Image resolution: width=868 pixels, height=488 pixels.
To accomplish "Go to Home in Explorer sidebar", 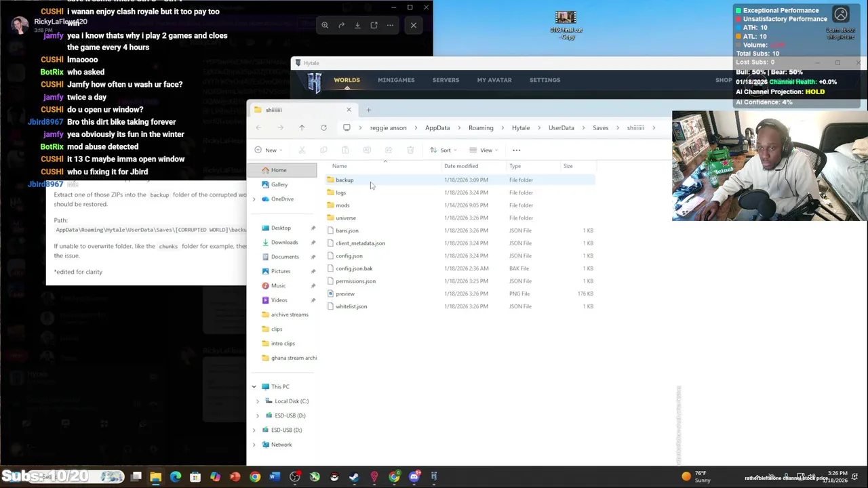I will coord(282,170).
